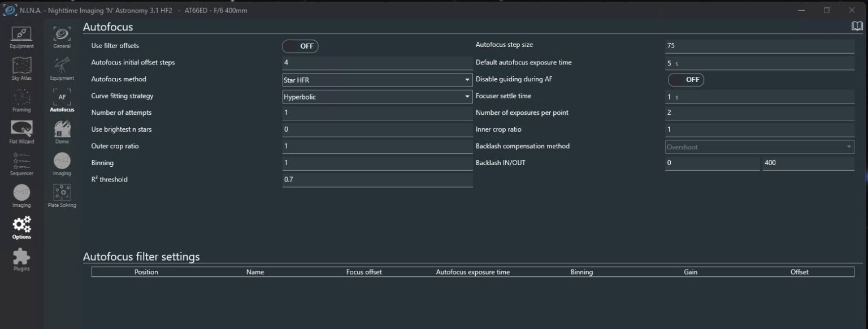Viewport: 868px width, 329px height.
Task: Open the documentation via the book icon
Action: click(x=858, y=25)
